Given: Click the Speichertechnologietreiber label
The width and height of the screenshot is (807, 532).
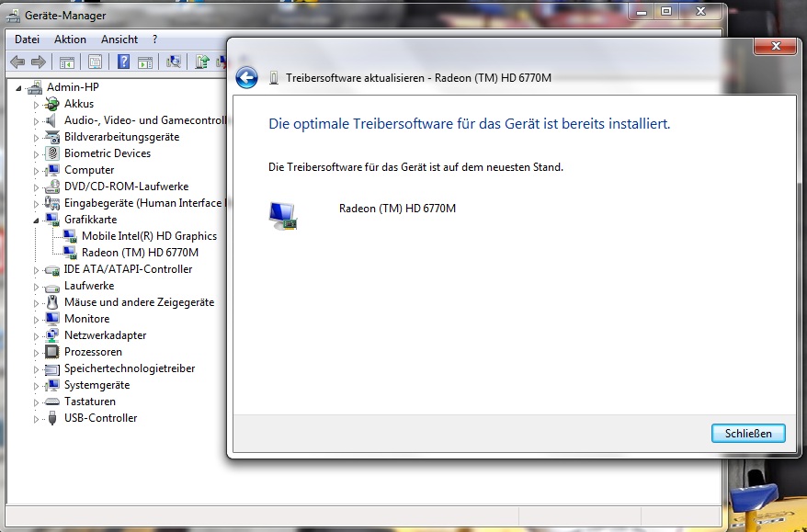Looking at the screenshot, I should coord(130,368).
